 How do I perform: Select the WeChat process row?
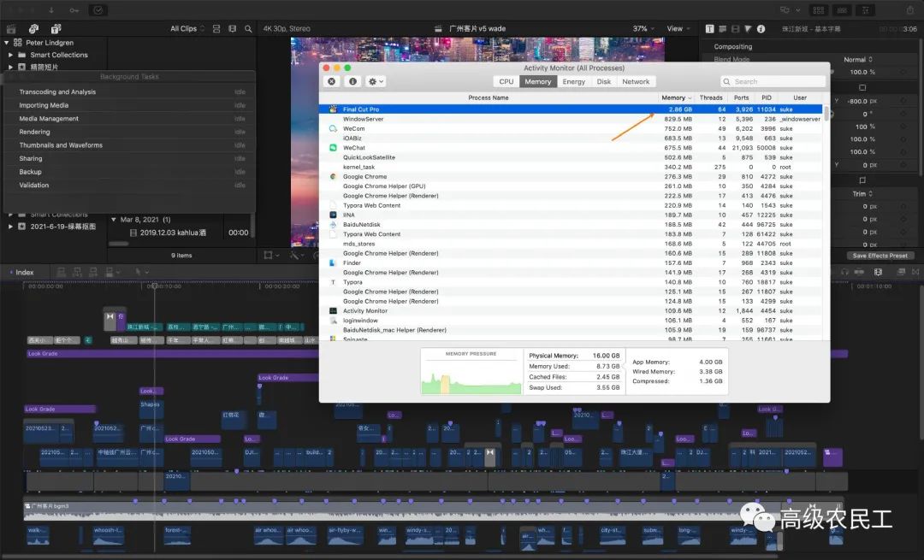pyautogui.click(x=571, y=148)
